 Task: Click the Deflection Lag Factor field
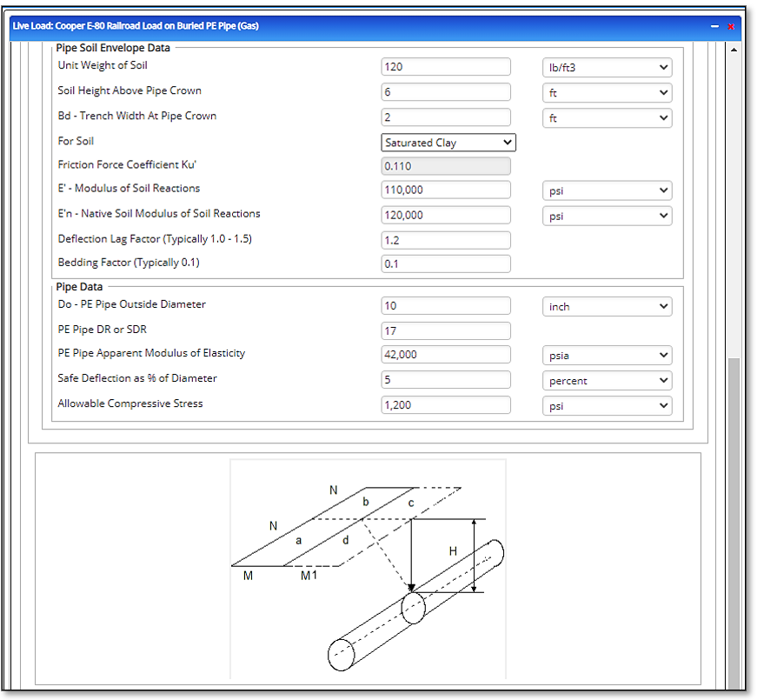point(445,239)
